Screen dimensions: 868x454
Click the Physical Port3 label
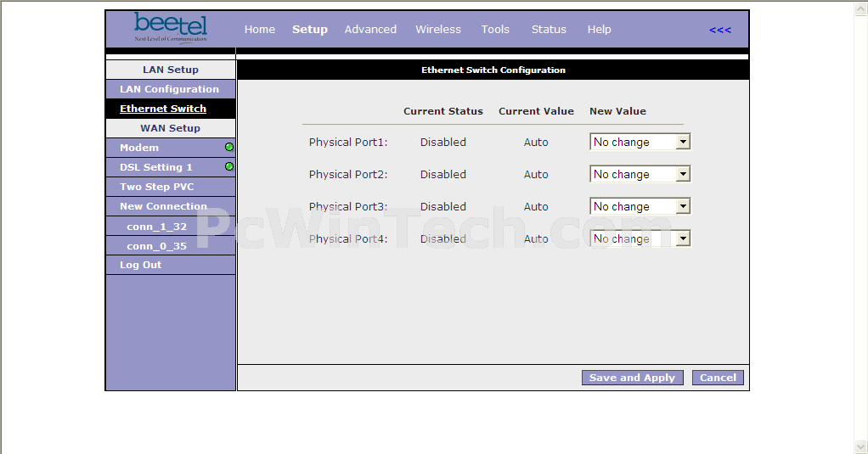tap(348, 206)
